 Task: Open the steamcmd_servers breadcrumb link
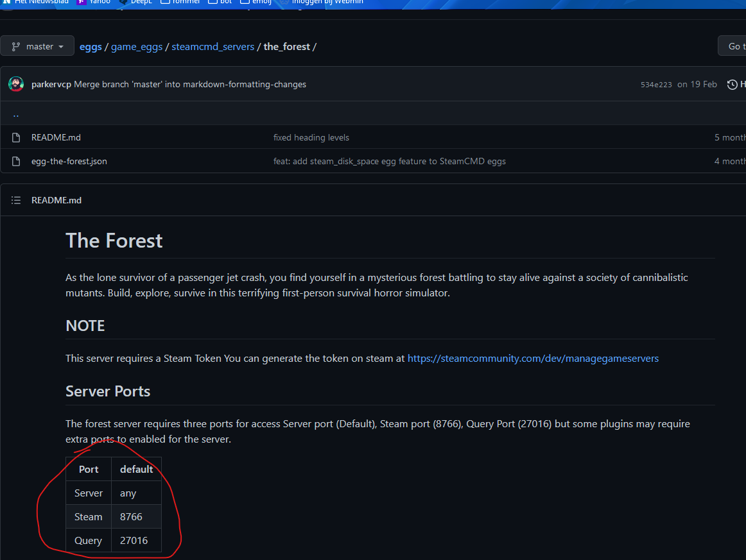coord(213,46)
